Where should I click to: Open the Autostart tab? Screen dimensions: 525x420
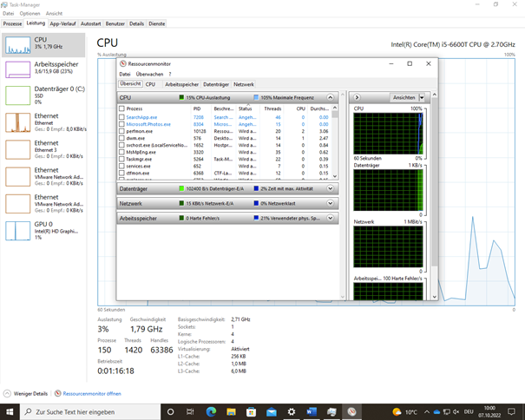tap(91, 23)
